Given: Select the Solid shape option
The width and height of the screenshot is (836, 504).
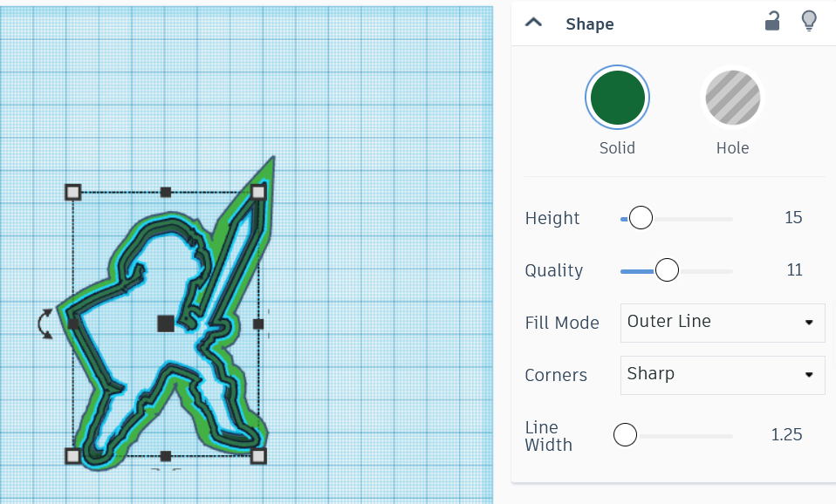Looking at the screenshot, I should click(x=617, y=98).
